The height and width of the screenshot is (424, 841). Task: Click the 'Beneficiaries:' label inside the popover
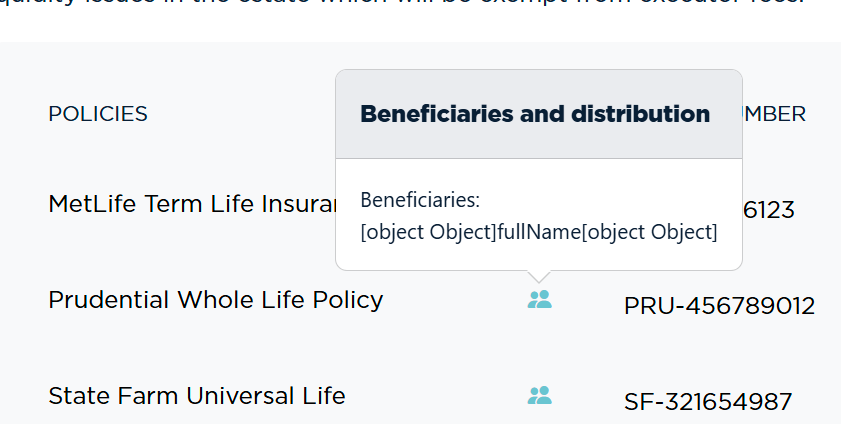point(420,200)
